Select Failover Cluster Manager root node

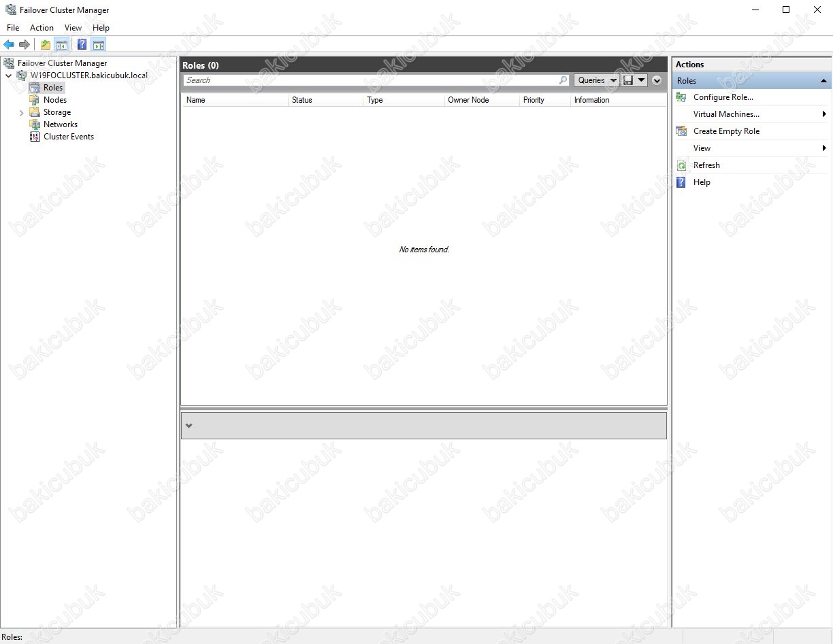(x=62, y=63)
